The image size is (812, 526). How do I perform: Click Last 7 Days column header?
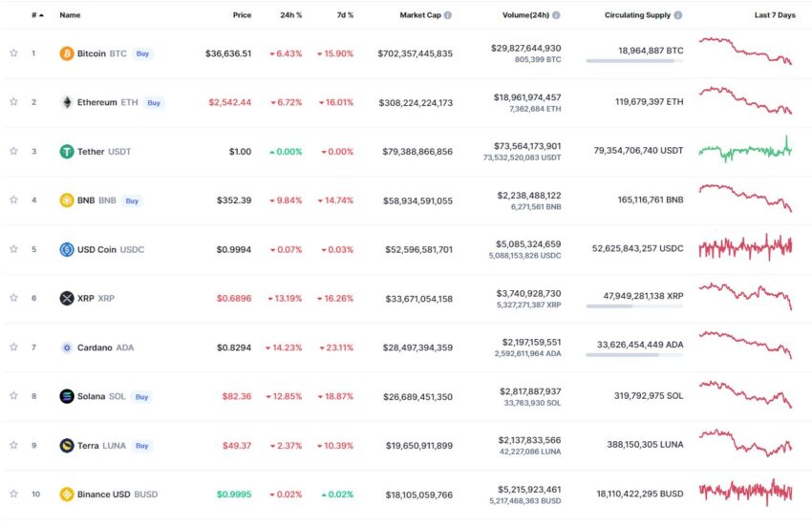[775, 15]
